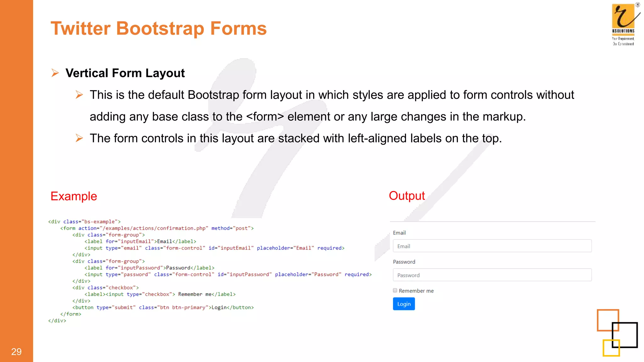The image size is (644, 362).
Task: Click the 'Email' label above the field
Action: (399, 233)
